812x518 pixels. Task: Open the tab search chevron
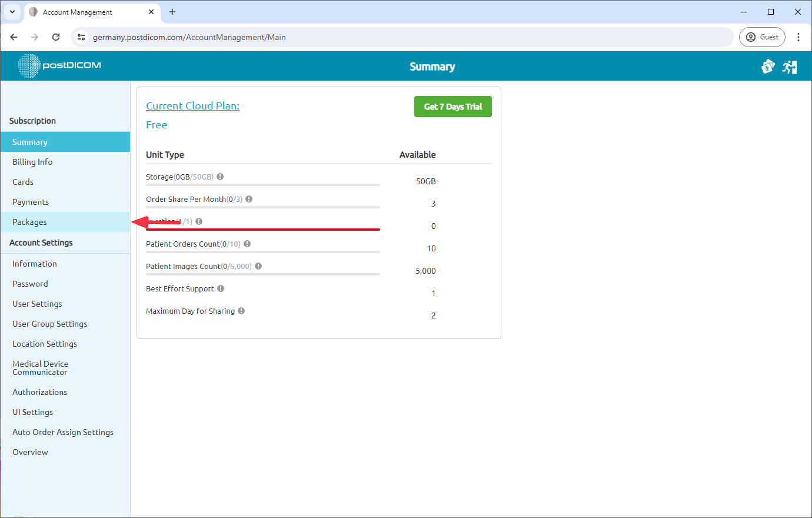12,12
